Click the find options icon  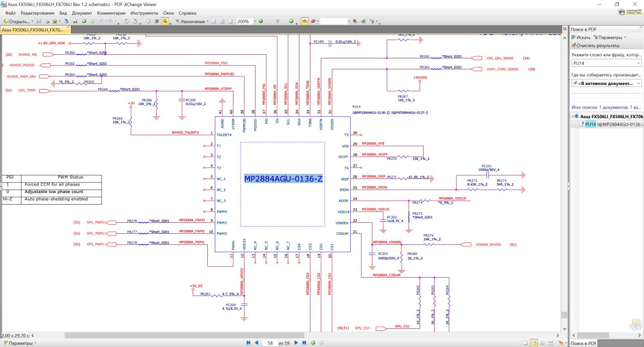(372, 22)
